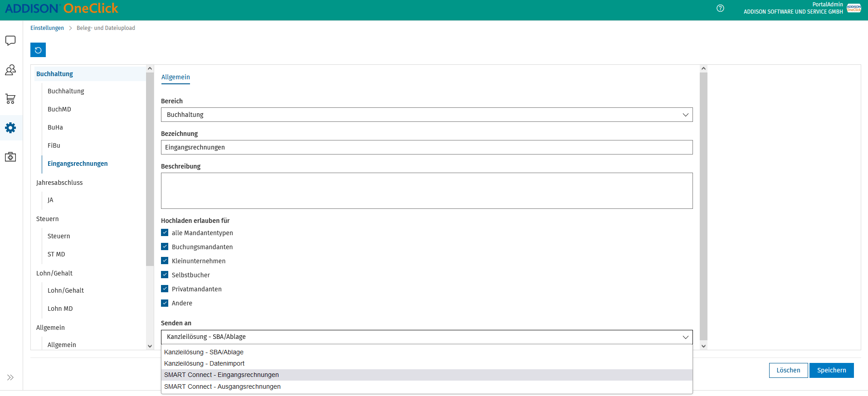Toggle the Kleinunternehmen checkbox
Viewport: 868px width, 396px height.
click(x=165, y=261)
